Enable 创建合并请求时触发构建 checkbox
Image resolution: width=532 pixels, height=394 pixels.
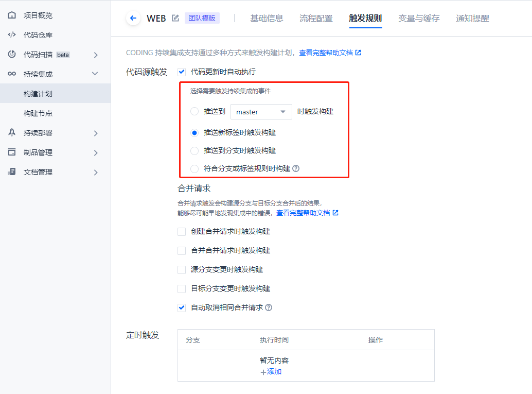[x=182, y=232]
